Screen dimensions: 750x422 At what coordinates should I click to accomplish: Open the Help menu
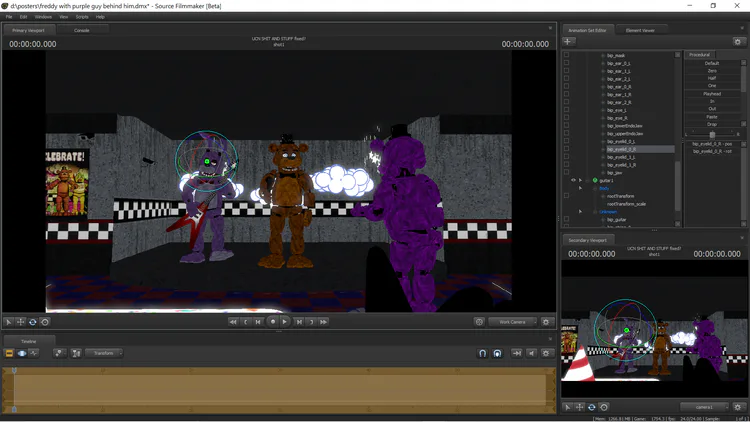(x=100, y=17)
